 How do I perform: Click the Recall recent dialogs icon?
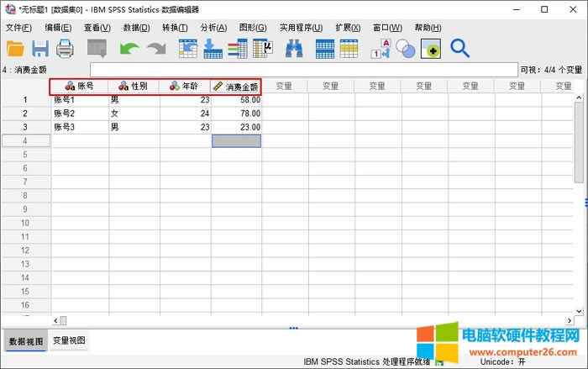point(97,49)
